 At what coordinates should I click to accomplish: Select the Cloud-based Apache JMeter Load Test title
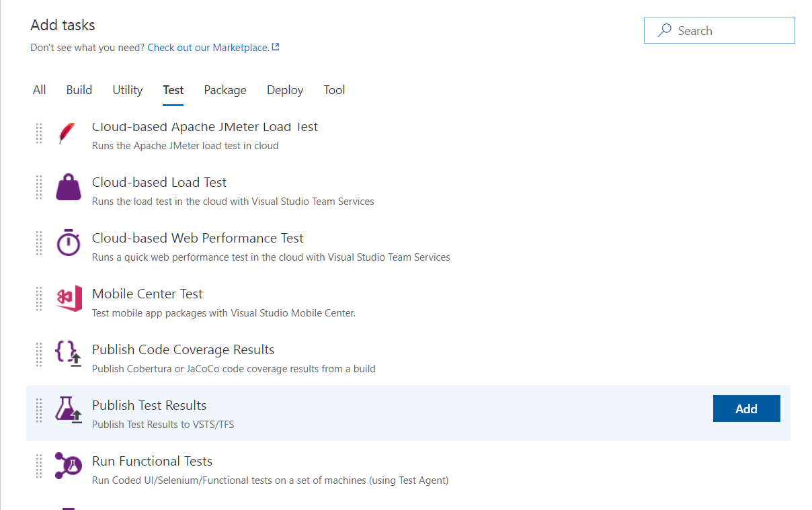[205, 127]
